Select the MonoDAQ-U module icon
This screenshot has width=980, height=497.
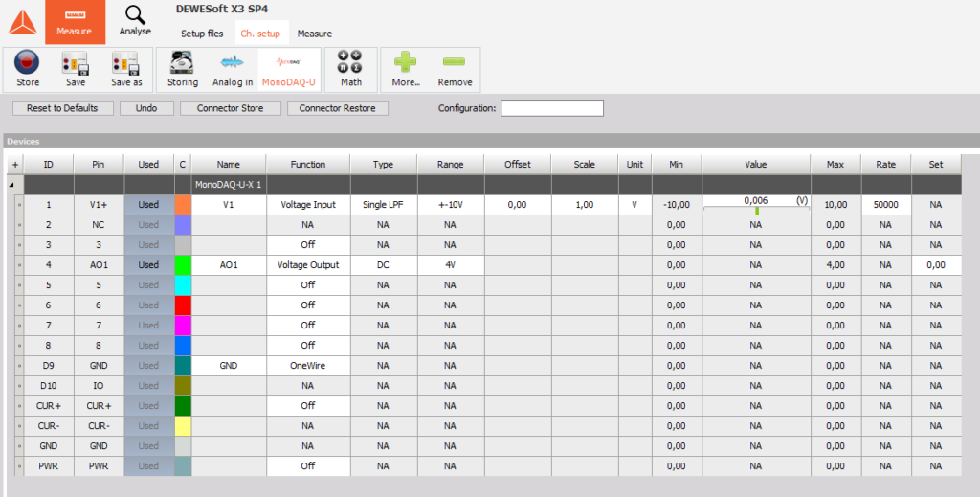(289, 63)
